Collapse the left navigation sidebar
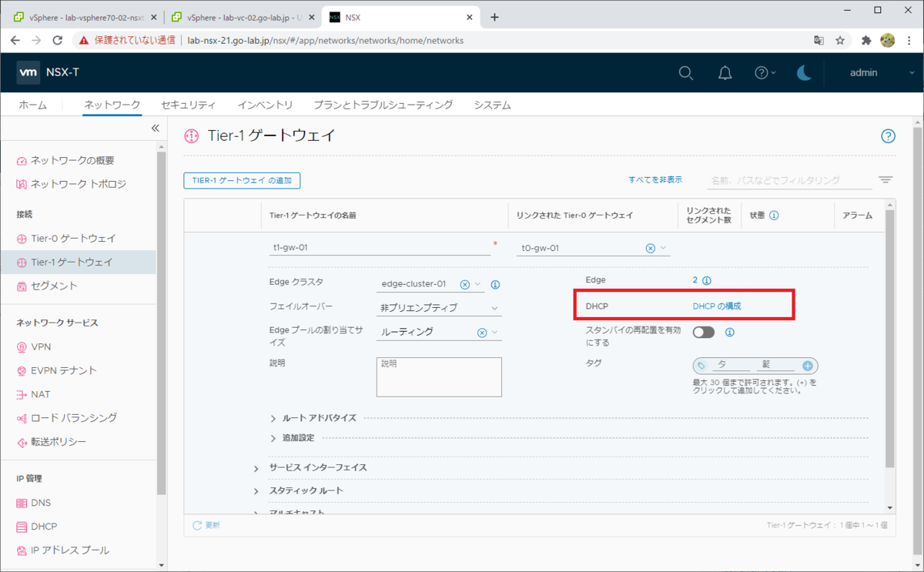 (155, 128)
